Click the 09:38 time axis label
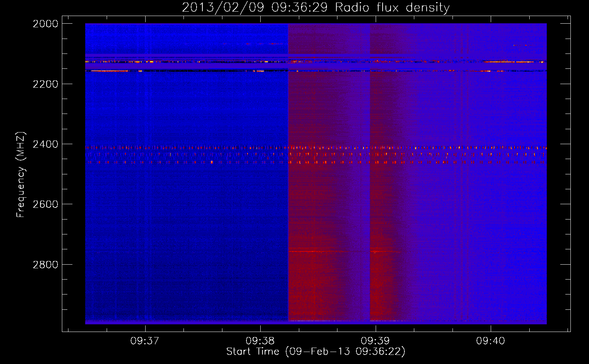Viewport: 589px width, 364px height. click(260, 341)
